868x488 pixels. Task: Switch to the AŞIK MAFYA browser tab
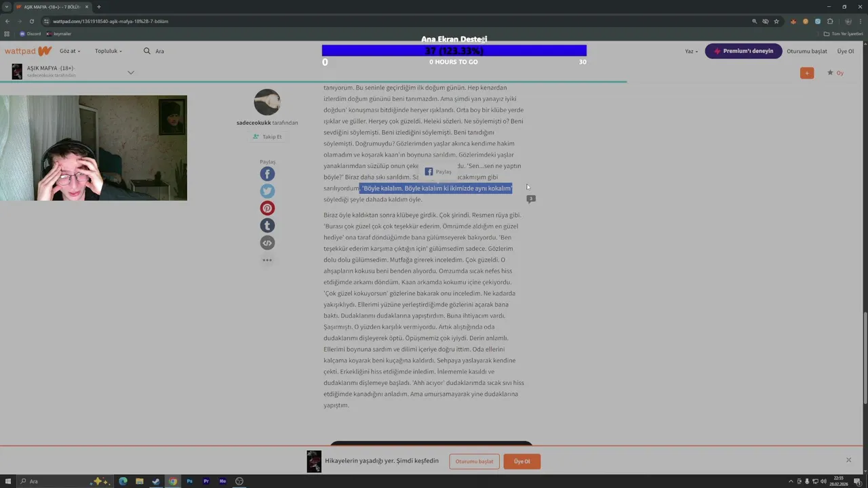pos(52,7)
